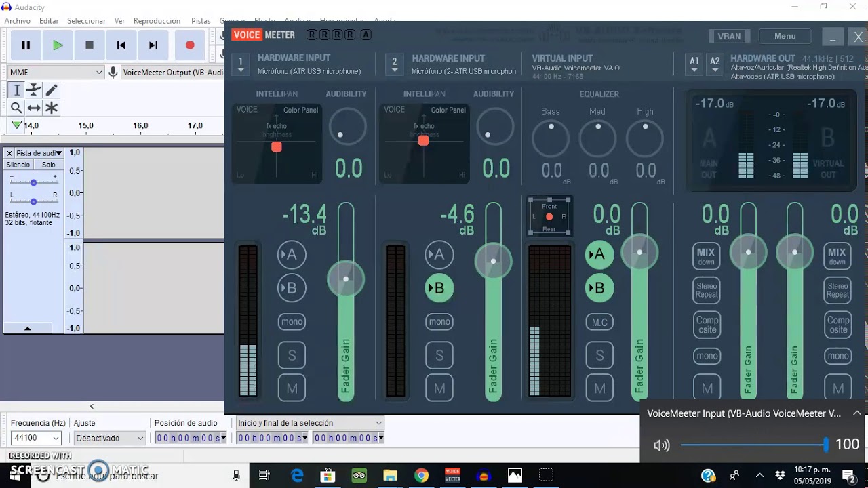Click the green Play button in Audacity

tap(58, 45)
